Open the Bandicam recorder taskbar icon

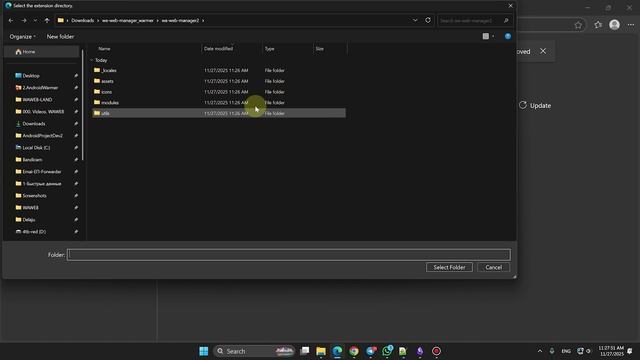point(436,351)
